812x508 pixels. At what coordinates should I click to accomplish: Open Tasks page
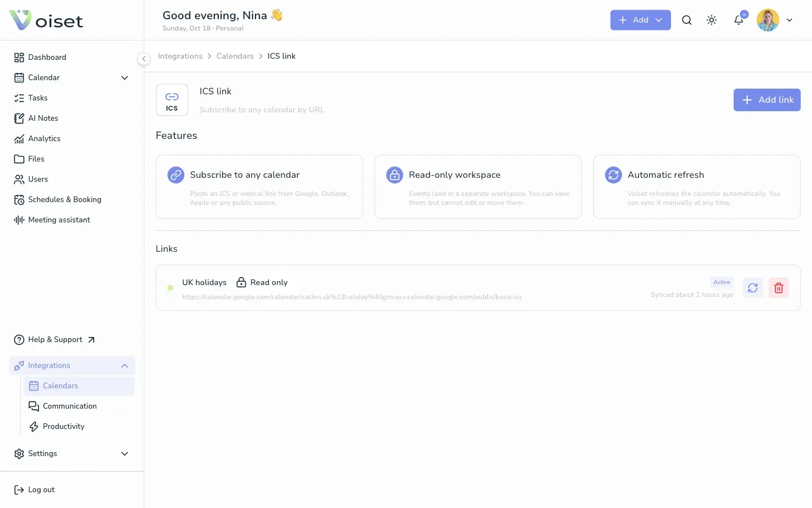point(72,98)
